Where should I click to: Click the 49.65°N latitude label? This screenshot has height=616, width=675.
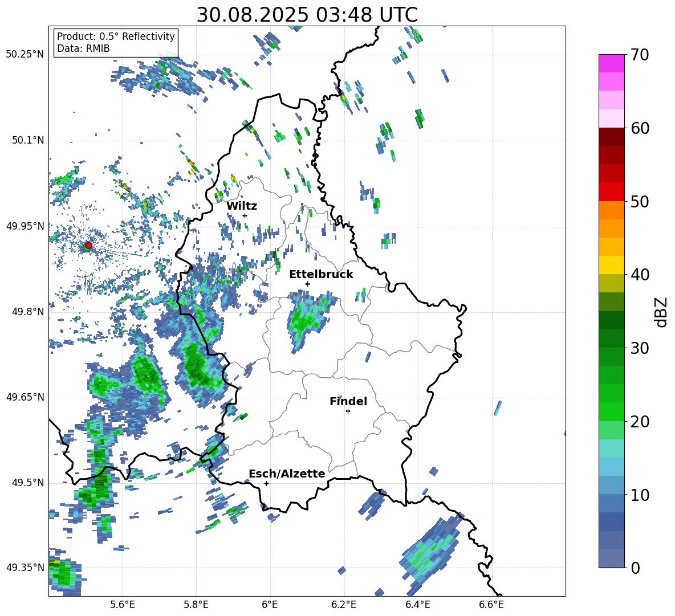(x=25, y=397)
